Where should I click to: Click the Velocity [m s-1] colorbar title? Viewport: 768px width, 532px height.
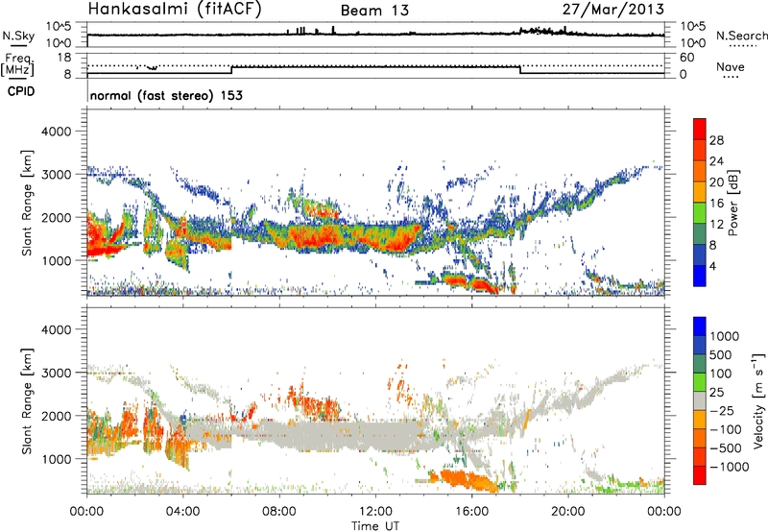click(x=758, y=399)
